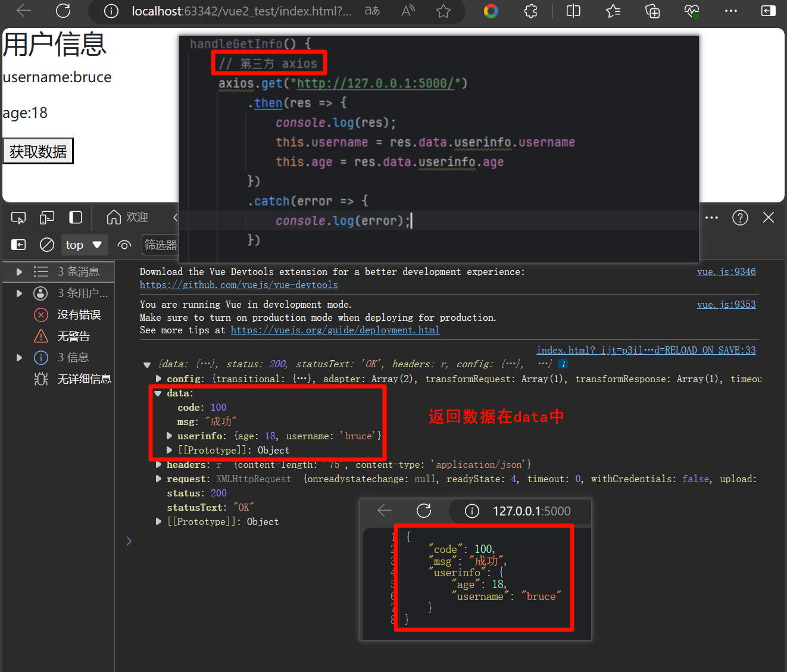Collapse the logged response object
This screenshot has height=672, width=787.
coord(147,364)
